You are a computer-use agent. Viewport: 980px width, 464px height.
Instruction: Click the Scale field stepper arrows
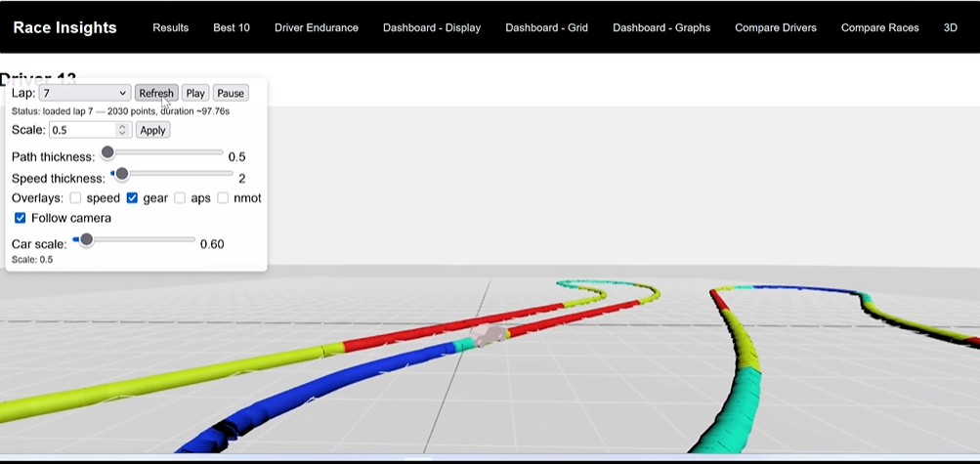[122, 130]
